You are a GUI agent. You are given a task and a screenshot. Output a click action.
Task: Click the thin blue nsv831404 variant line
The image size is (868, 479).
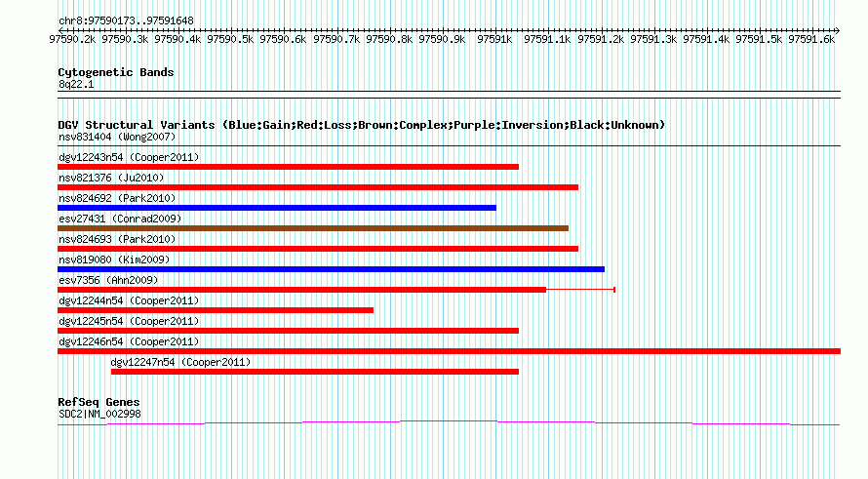[x=449, y=146]
